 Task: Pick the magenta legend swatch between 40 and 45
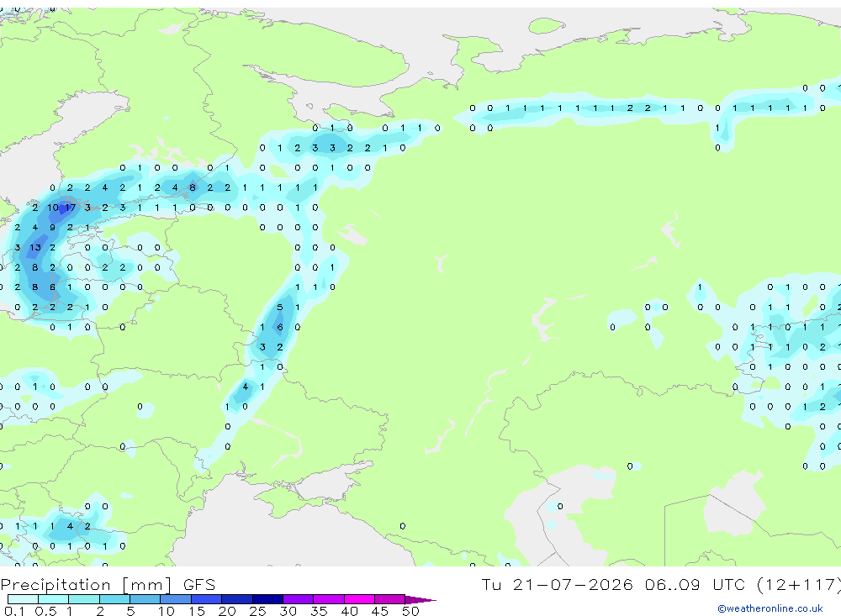(359, 599)
